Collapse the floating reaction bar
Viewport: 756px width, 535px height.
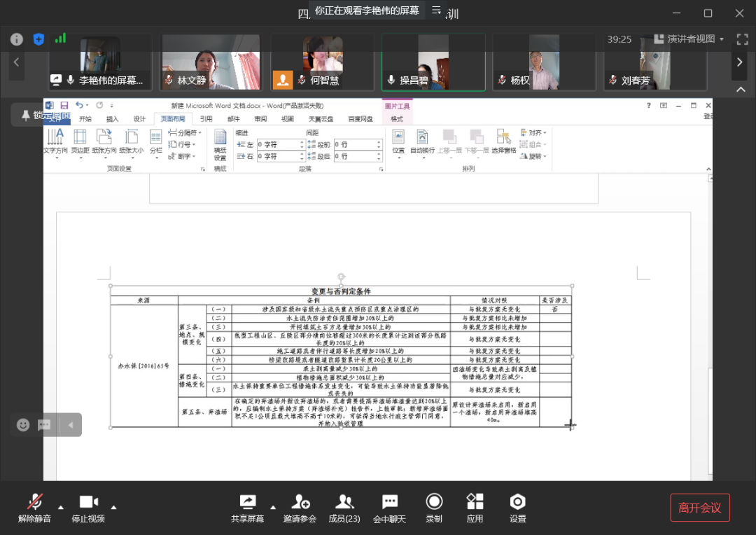tap(71, 424)
